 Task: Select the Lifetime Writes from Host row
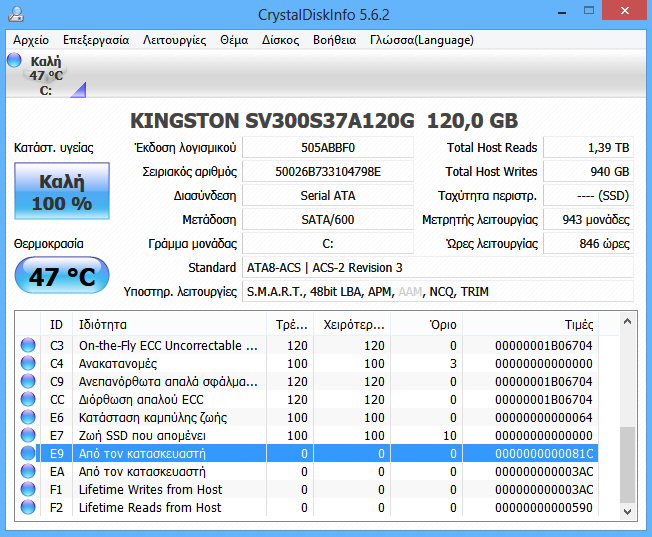pyautogui.click(x=150, y=490)
